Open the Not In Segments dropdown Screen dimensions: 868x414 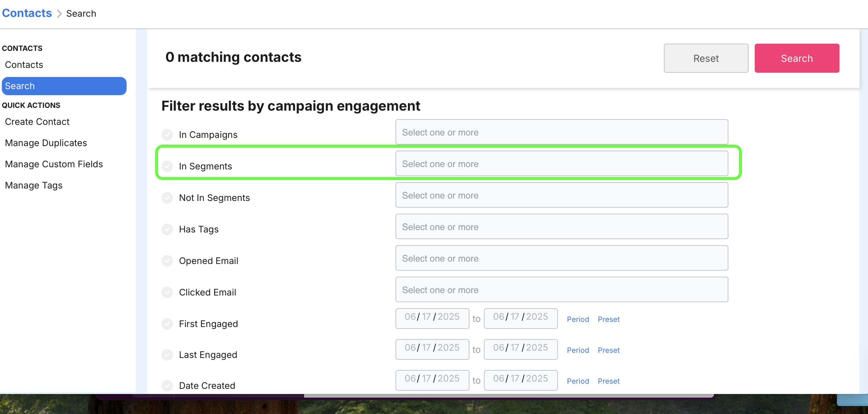(x=562, y=195)
